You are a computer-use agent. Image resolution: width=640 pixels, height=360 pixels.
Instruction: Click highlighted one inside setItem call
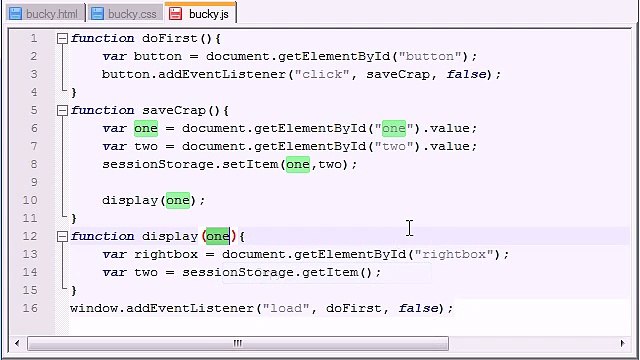[298, 164]
